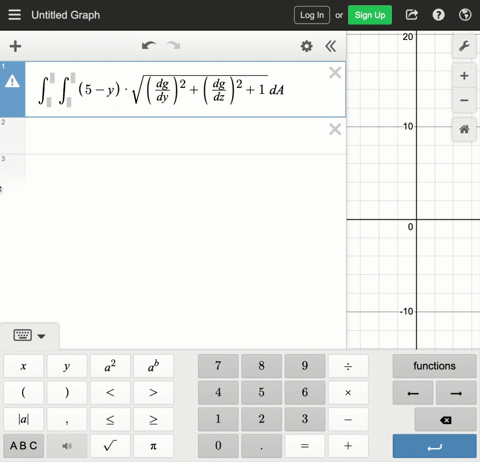
Task: Tap the 7 key
Action: click(x=218, y=366)
